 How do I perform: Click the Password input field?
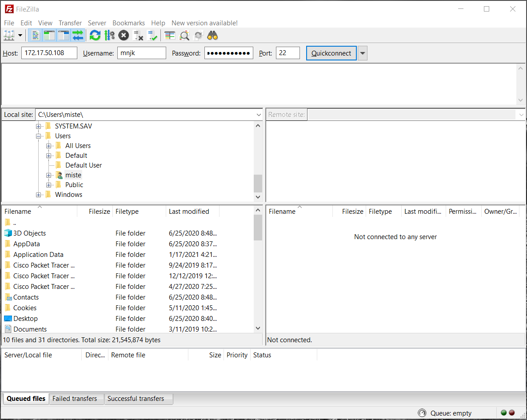(228, 53)
